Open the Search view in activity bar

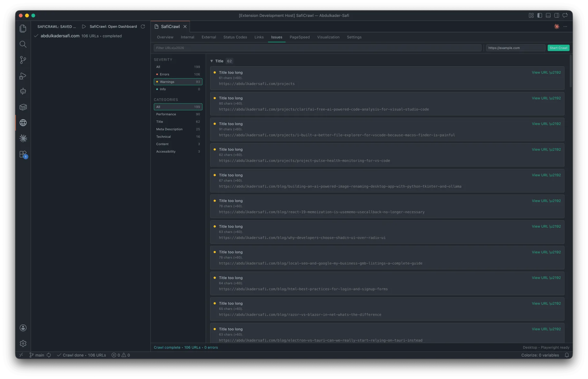[x=23, y=44]
